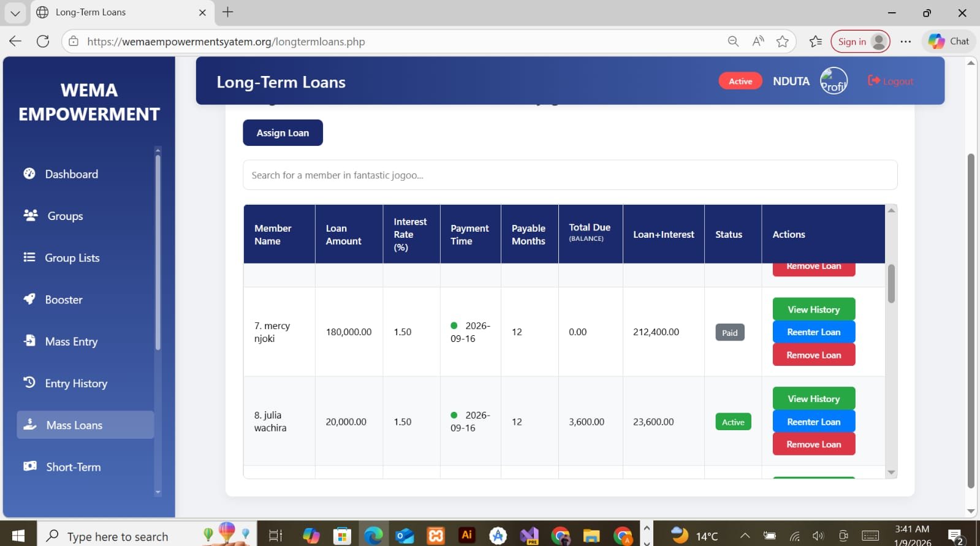View site information lock icon
The width and height of the screenshot is (980, 546).
tap(74, 41)
